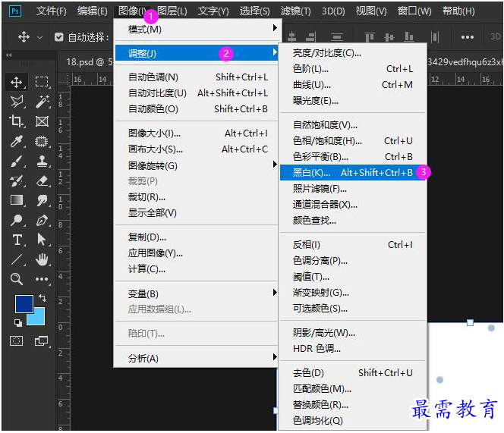Open the 视图(V) menu
This screenshot has width=504, height=433.
click(x=371, y=11)
